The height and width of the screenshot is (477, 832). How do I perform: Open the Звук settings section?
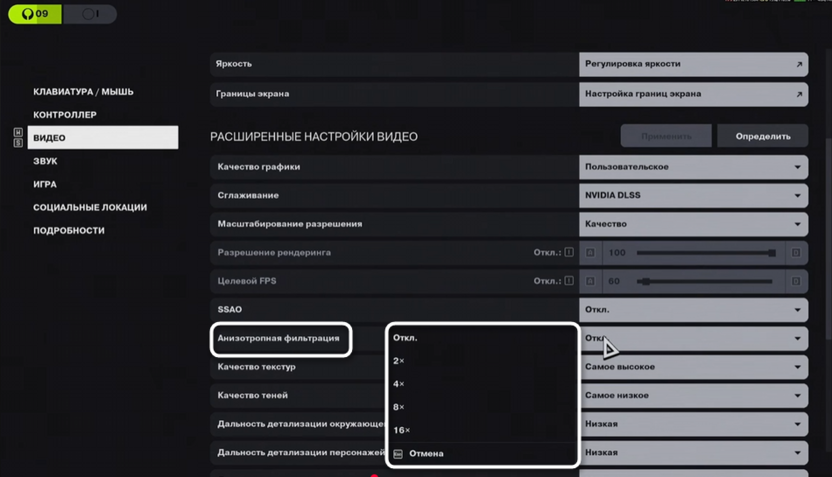pyautogui.click(x=45, y=161)
